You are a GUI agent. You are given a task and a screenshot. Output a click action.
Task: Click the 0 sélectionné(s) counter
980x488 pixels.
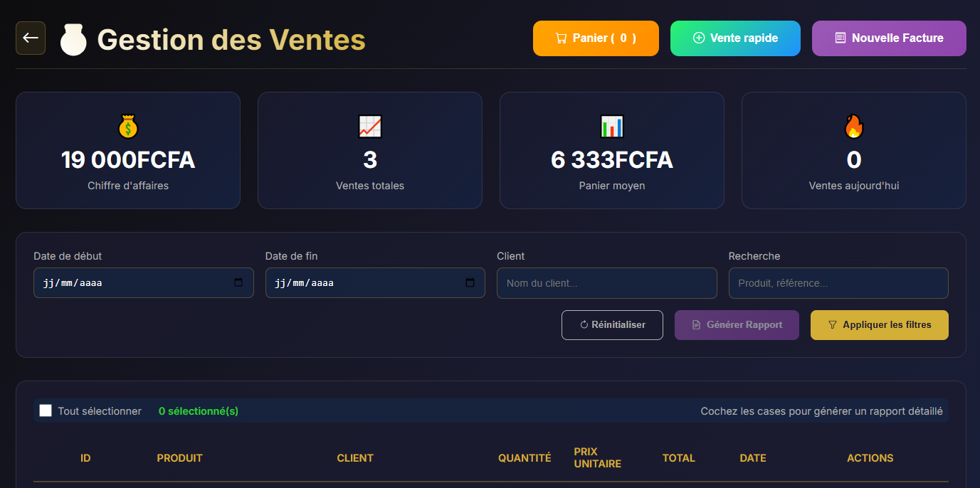199,411
